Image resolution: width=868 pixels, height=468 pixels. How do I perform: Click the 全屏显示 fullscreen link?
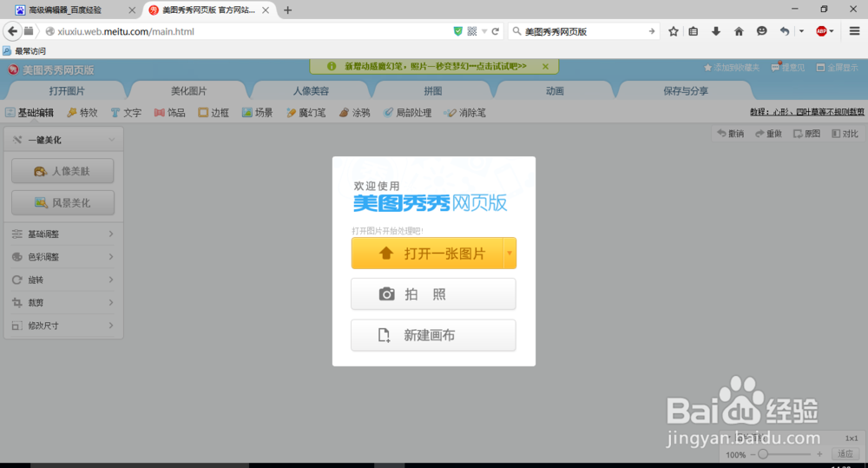[838, 68]
